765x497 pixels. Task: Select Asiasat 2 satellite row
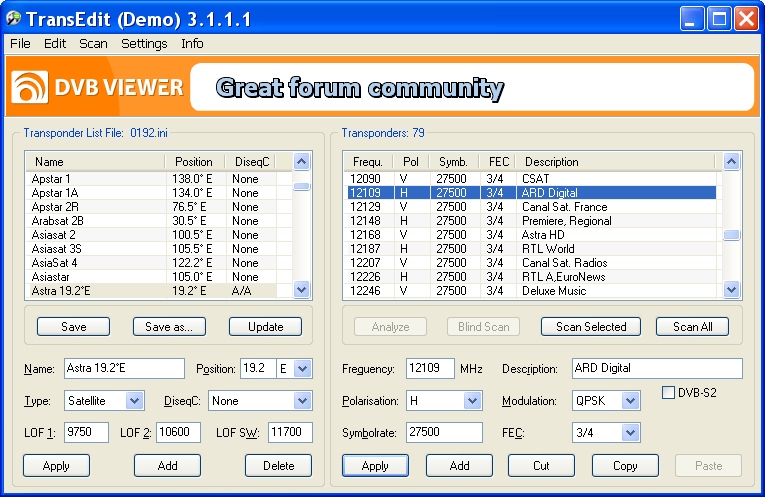coord(159,235)
